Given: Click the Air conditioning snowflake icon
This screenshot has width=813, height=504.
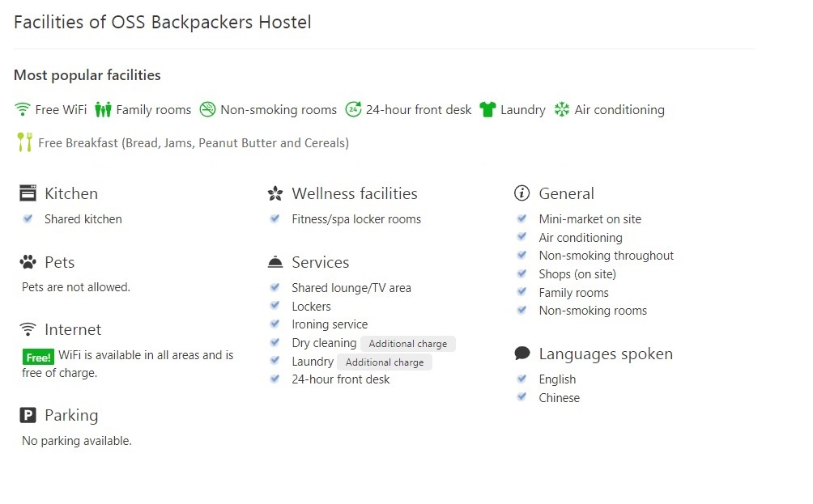Looking at the screenshot, I should [x=562, y=110].
